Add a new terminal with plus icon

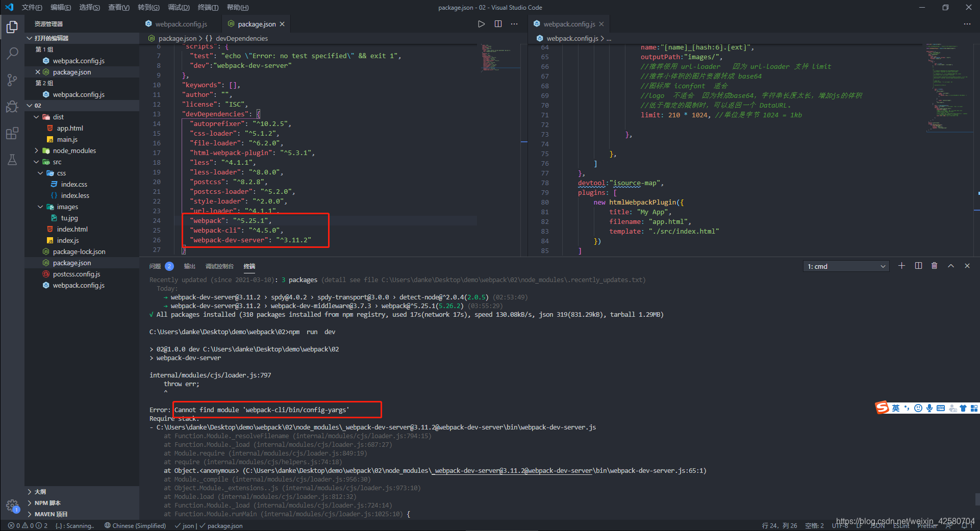901,266
